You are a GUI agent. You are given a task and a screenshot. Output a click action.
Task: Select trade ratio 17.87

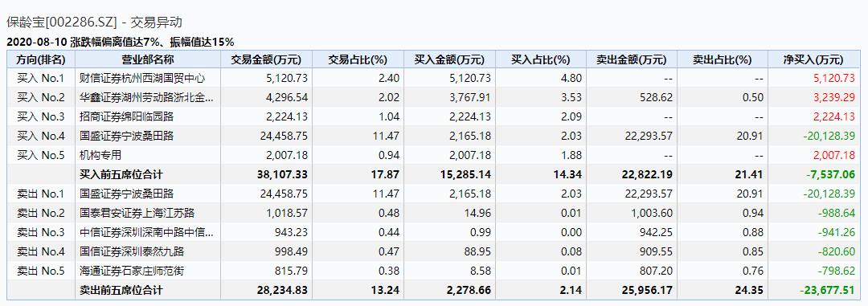[x=385, y=175]
